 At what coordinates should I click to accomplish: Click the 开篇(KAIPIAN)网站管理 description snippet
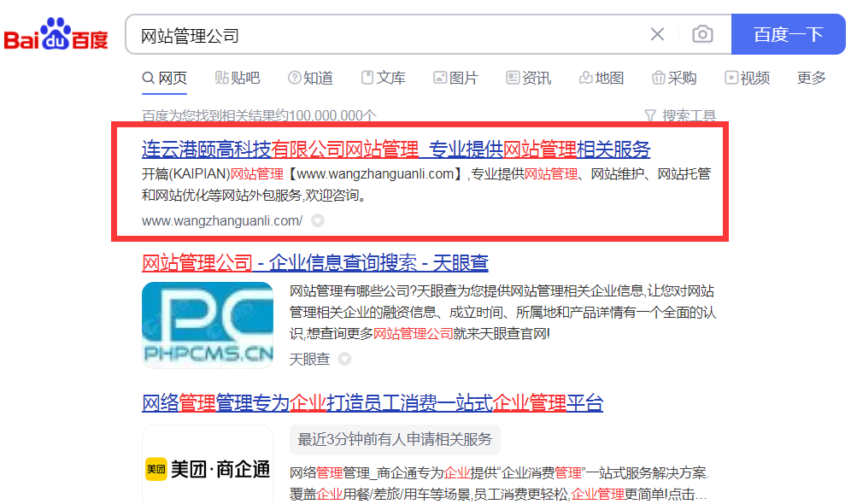426,185
